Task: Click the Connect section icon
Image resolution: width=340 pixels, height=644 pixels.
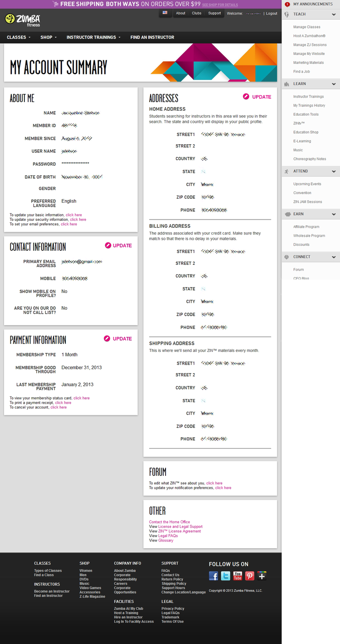Action: click(287, 257)
